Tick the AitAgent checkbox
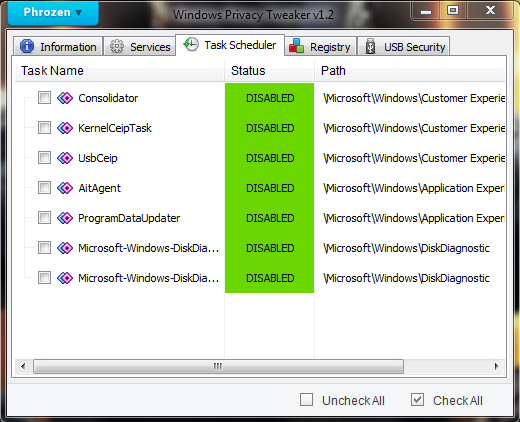This screenshot has width=520, height=422. pyautogui.click(x=44, y=188)
